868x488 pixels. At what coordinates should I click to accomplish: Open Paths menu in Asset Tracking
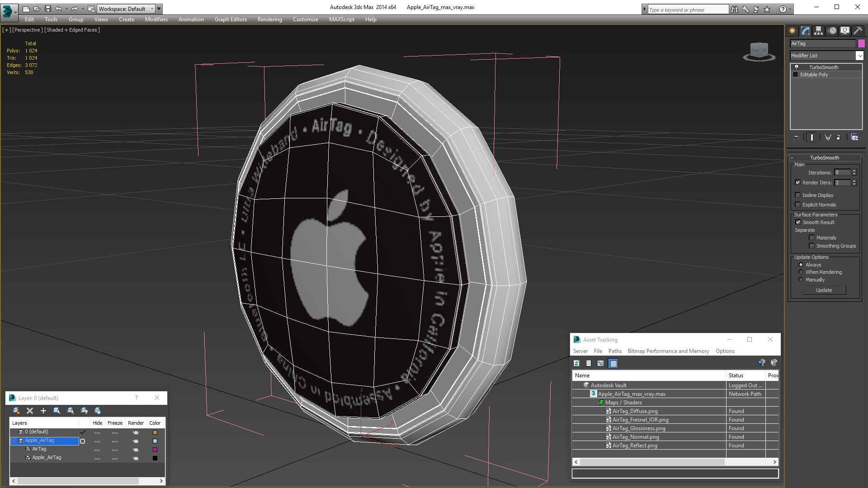pos(615,351)
